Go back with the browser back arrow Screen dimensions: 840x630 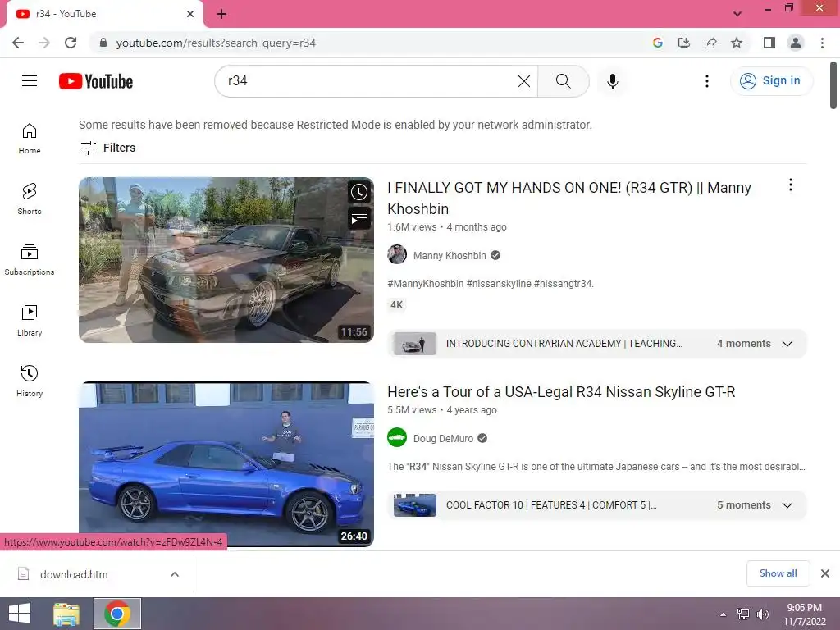(x=18, y=43)
